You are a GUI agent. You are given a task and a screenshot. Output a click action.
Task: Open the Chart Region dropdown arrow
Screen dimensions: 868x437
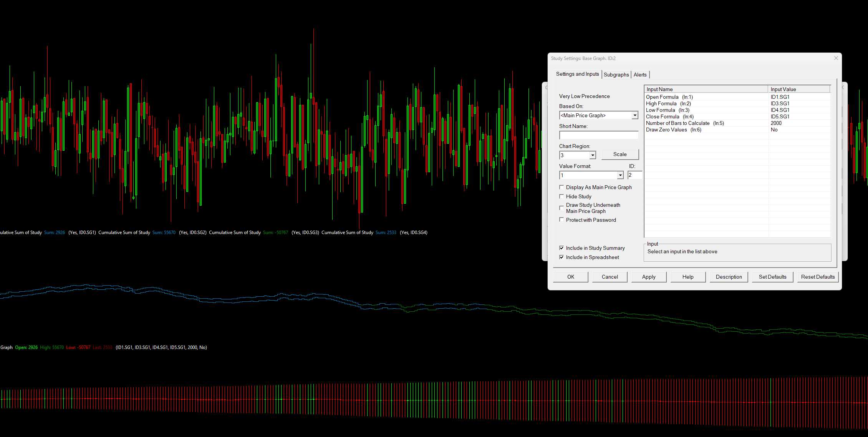(593, 155)
